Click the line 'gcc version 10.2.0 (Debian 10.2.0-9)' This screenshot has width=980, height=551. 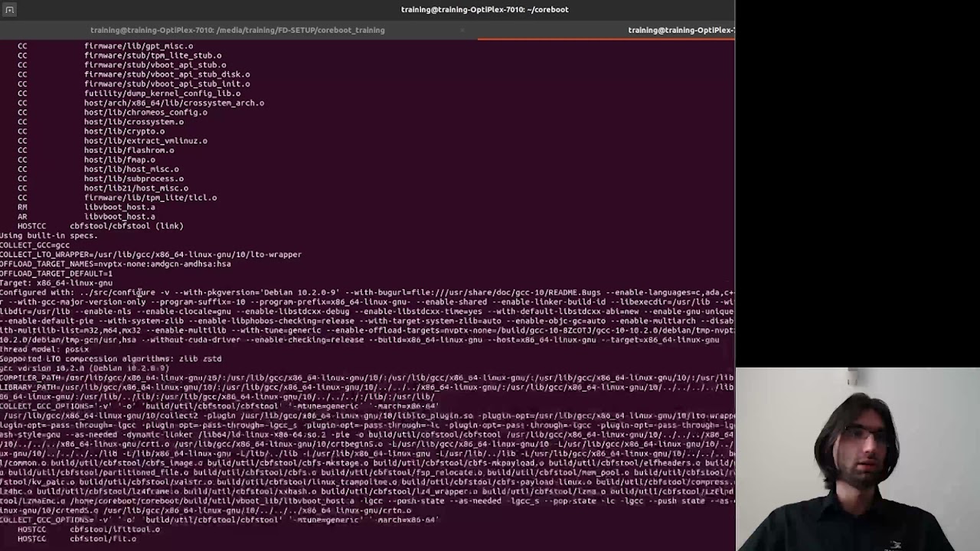[84, 368]
